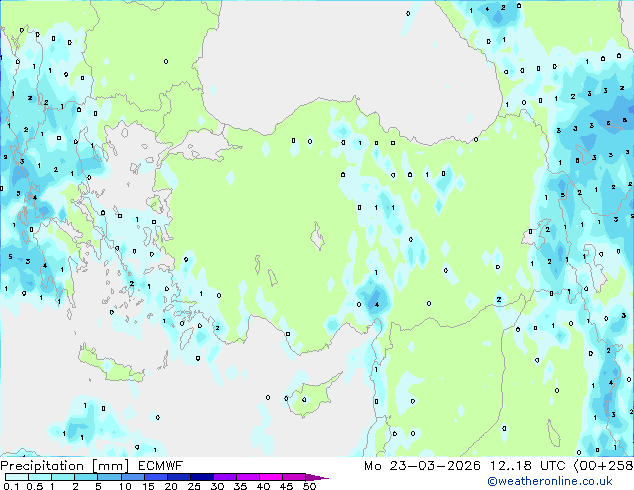Click the '12..18 UTC' time label

coord(527,466)
